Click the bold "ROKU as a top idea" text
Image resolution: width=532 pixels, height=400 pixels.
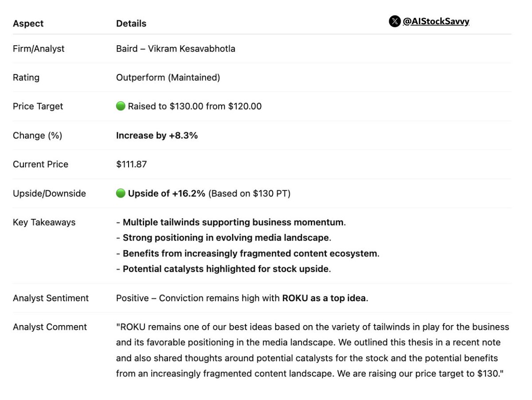[324, 298]
